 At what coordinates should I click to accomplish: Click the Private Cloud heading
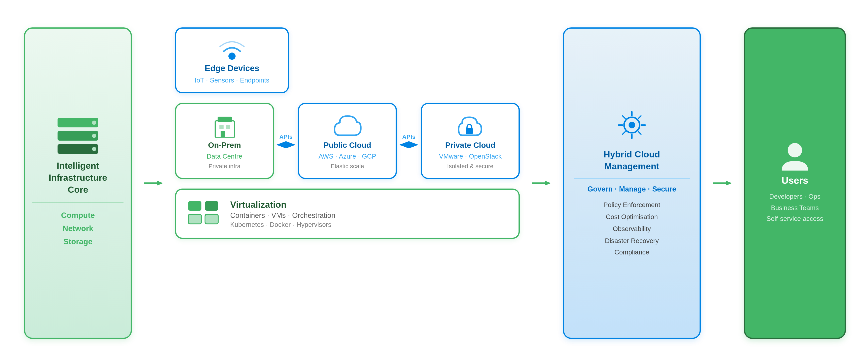click(x=470, y=145)
